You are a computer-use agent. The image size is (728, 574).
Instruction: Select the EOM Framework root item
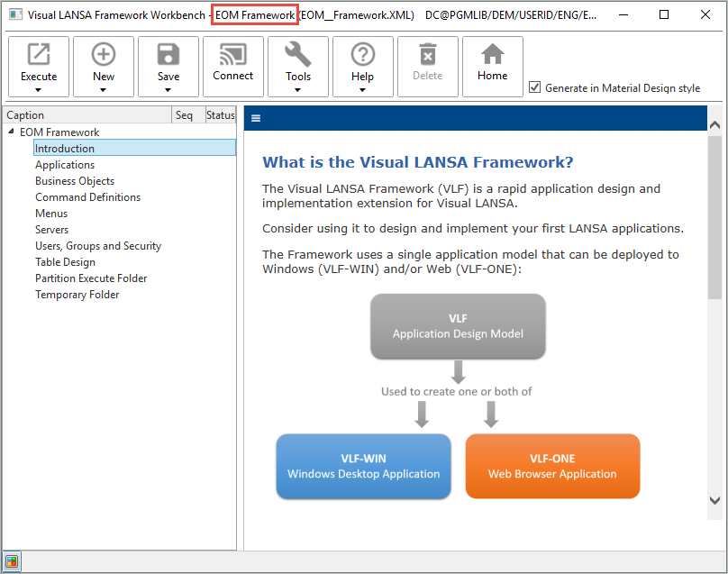[59, 132]
